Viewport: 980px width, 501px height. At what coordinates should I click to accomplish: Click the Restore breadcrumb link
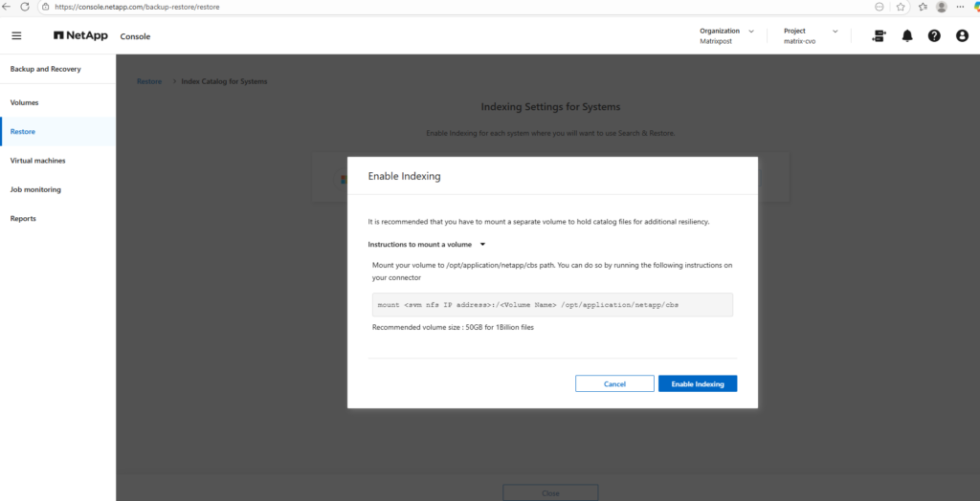click(x=148, y=81)
